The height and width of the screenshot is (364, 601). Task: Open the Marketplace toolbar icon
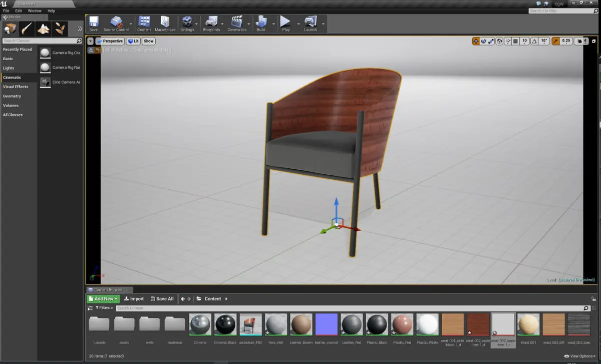(x=165, y=24)
